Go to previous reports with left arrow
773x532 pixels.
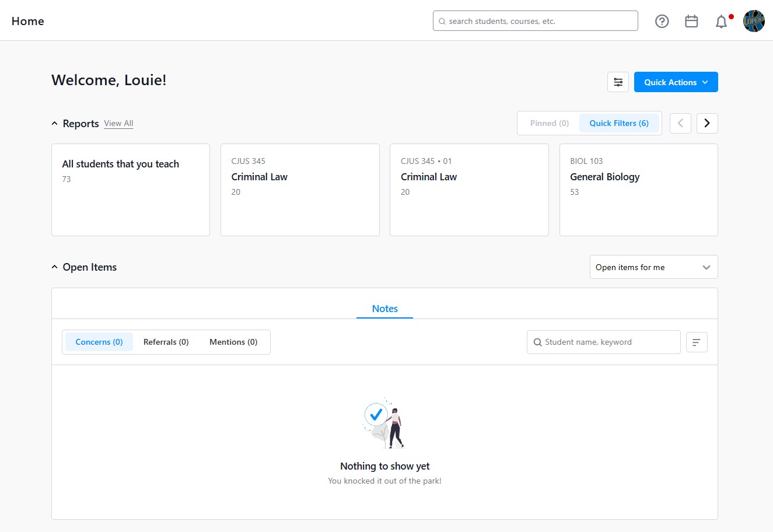pyautogui.click(x=680, y=123)
